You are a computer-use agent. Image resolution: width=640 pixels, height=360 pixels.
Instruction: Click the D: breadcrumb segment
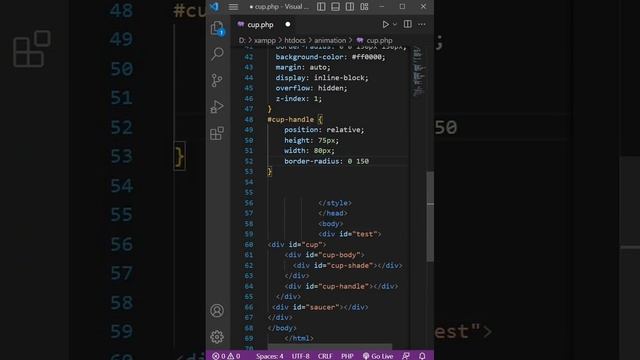click(242, 40)
